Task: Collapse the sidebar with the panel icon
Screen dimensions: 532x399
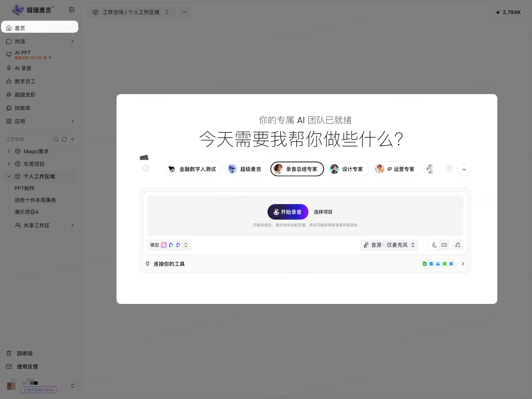Action: (x=72, y=10)
